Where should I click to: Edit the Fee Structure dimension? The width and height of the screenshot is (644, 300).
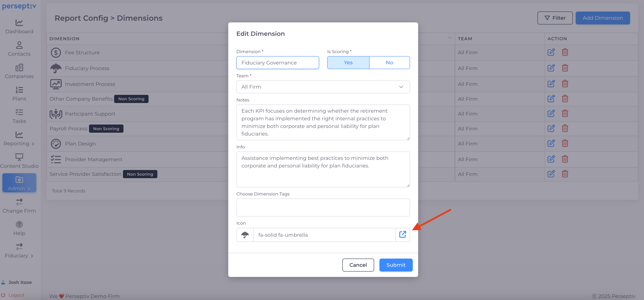(551, 52)
